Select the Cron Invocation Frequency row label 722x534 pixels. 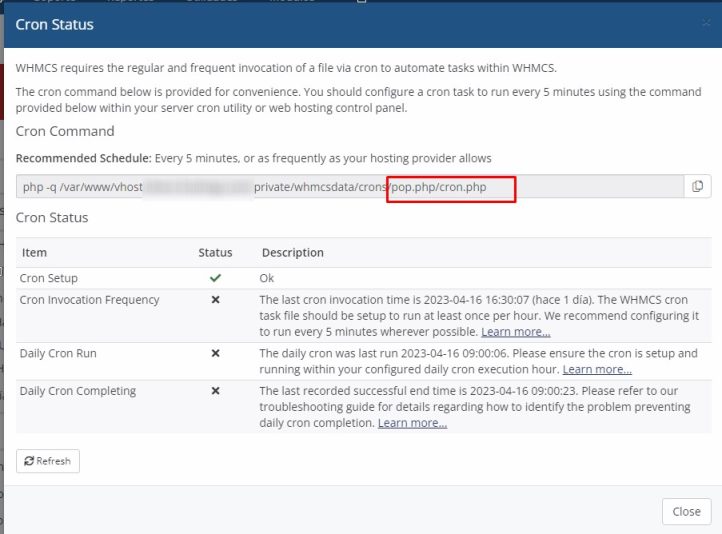click(x=90, y=300)
